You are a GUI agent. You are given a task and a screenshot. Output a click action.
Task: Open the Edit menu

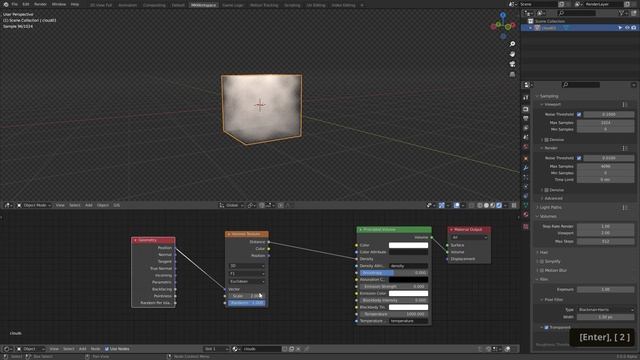pyautogui.click(x=26, y=4)
